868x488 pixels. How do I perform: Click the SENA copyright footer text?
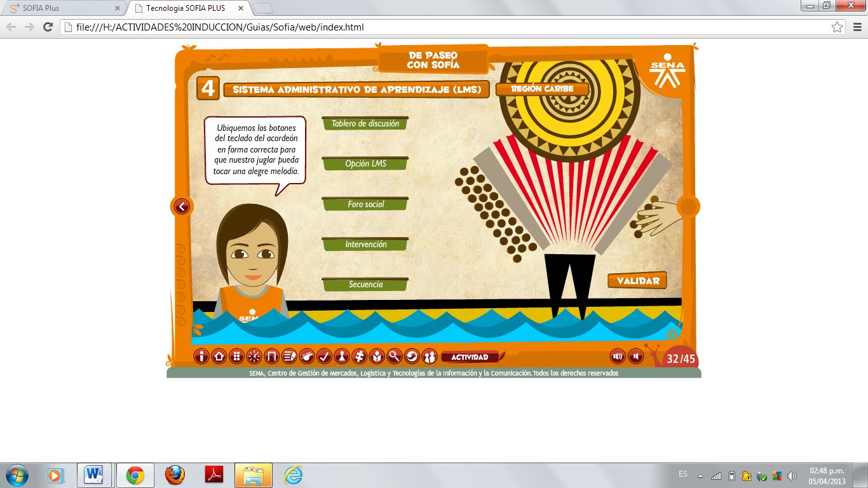[434, 374]
